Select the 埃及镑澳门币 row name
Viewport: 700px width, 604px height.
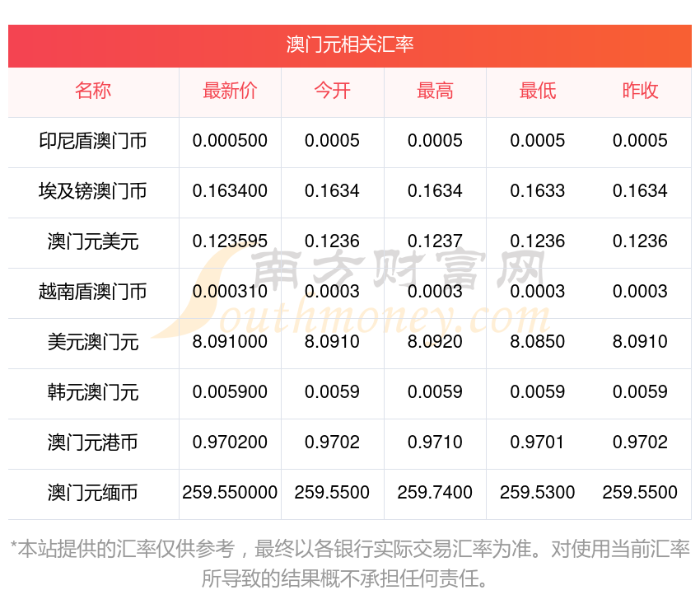click(x=93, y=191)
